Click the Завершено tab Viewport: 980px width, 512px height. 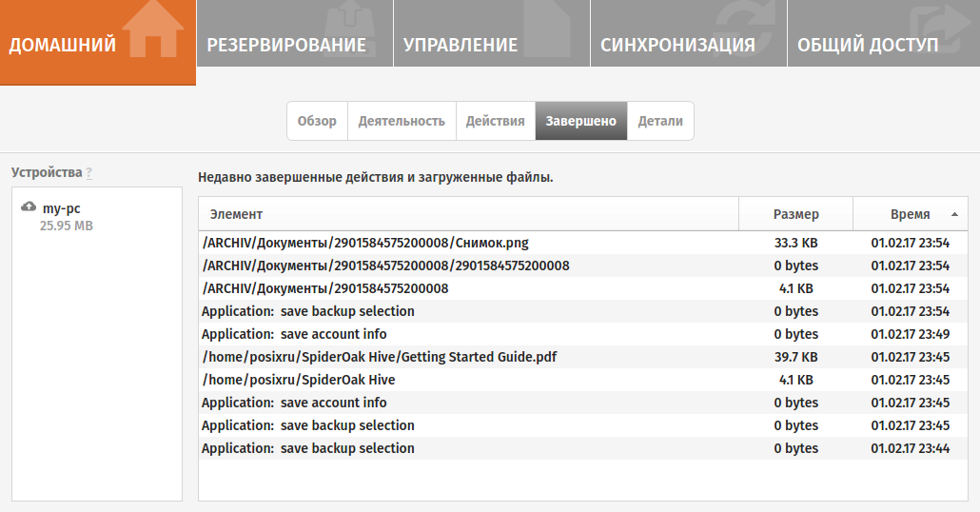pos(580,121)
